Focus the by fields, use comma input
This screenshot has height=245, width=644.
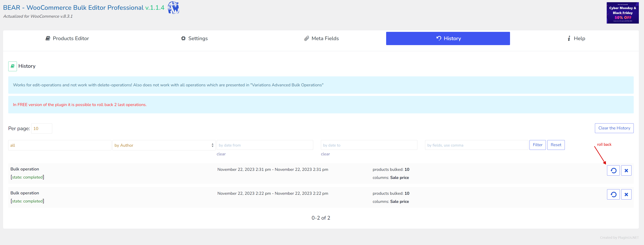pos(477,145)
